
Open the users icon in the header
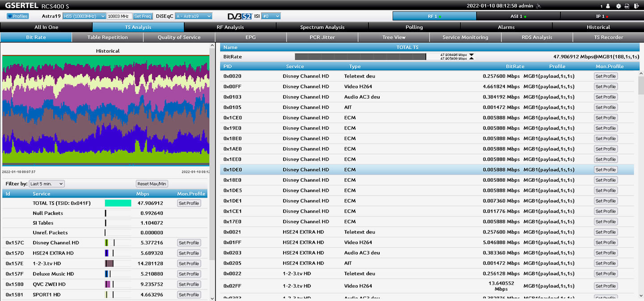pos(608,6)
